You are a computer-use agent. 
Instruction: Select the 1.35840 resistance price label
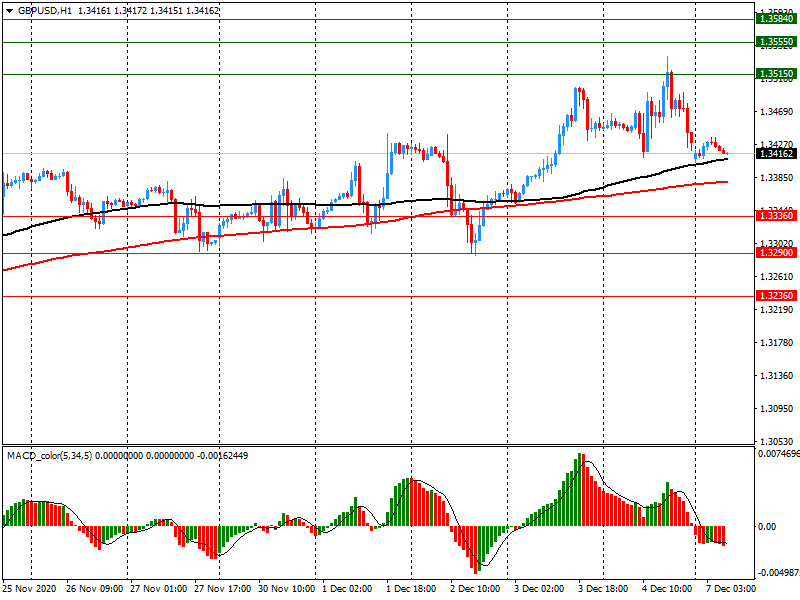coord(777,19)
